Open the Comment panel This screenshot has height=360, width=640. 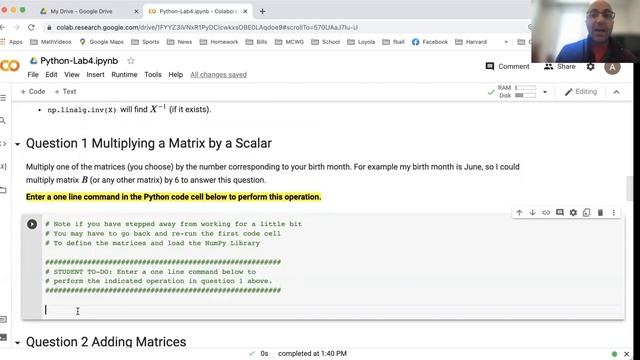click(x=507, y=67)
